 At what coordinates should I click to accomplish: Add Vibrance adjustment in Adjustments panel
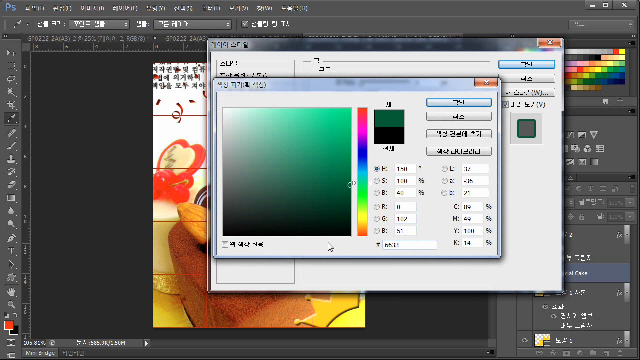point(594,135)
